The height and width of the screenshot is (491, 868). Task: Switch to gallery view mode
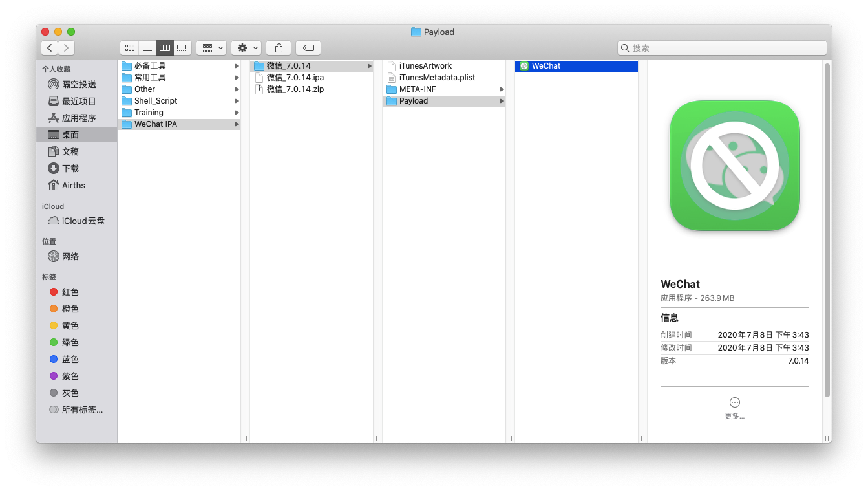[x=182, y=48]
